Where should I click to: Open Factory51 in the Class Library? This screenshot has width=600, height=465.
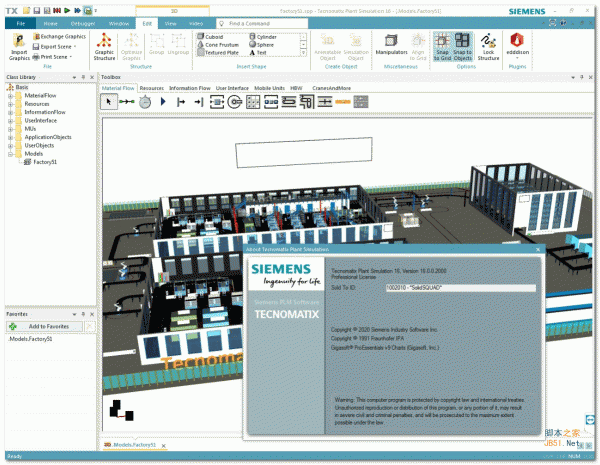tap(47, 160)
